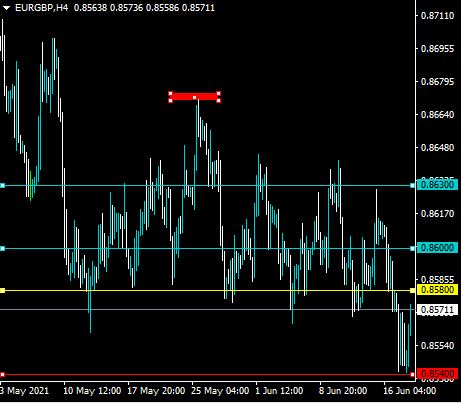Click the 0.86795 price scale label
461x403 pixels.
click(437, 82)
